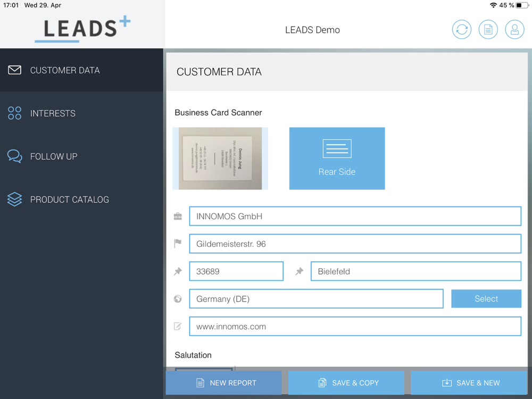Image resolution: width=532 pixels, height=399 pixels.
Task: Click the envelope icon beside Customer Data
Action: pyautogui.click(x=14, y=70)
